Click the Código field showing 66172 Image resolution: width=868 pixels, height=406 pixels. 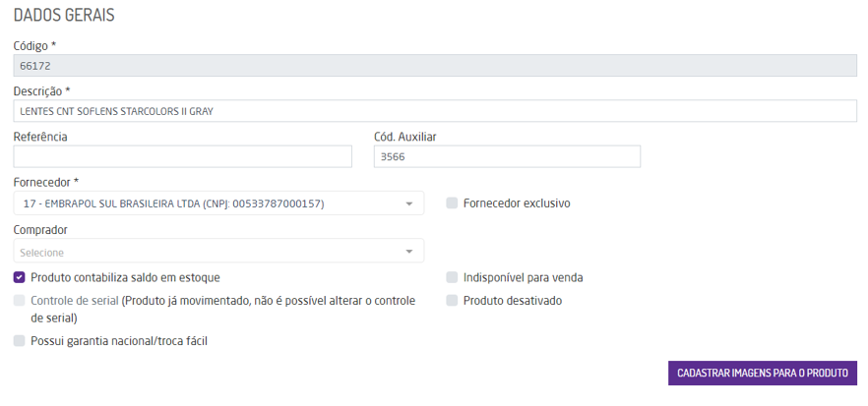click(x=435, y=66)
